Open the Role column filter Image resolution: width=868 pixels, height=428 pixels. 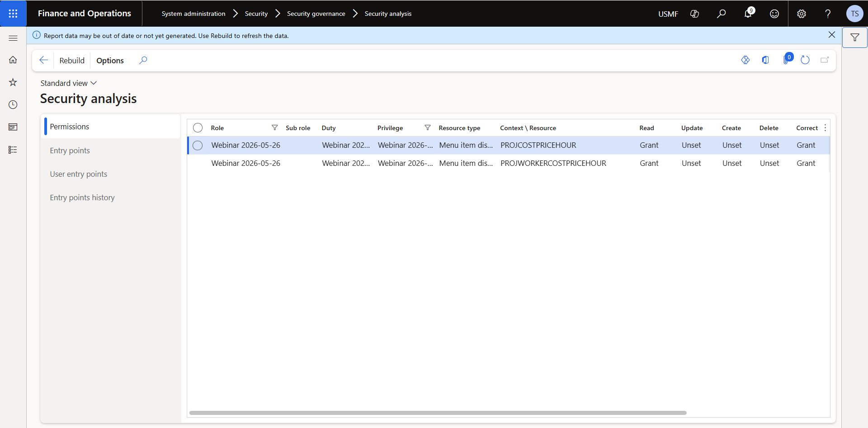pyautogui.click(x=274, y=128)
